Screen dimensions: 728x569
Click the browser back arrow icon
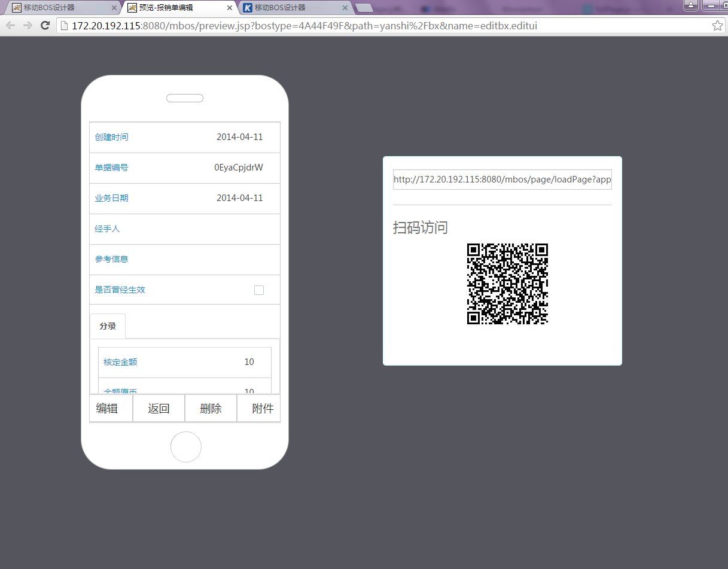(10, 25)
